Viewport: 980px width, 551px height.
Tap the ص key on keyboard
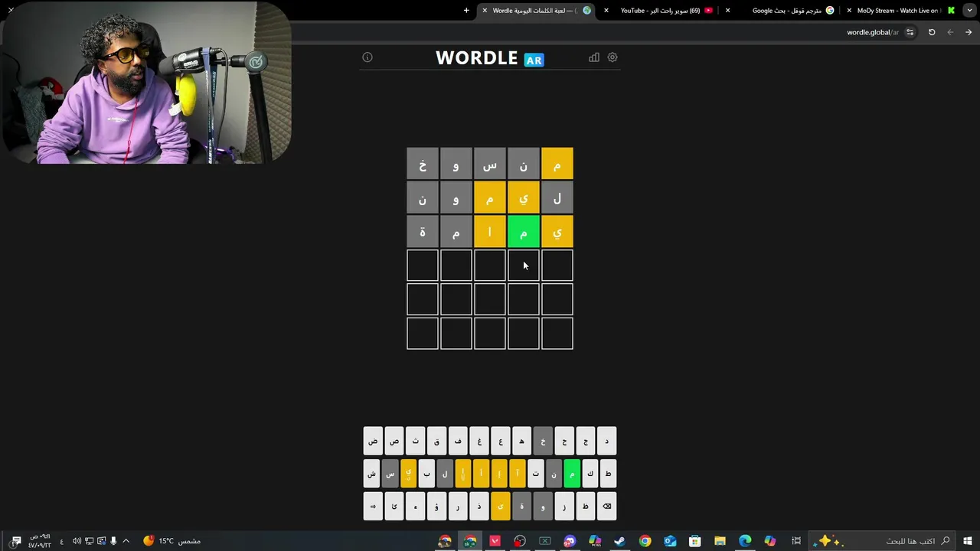394,441
